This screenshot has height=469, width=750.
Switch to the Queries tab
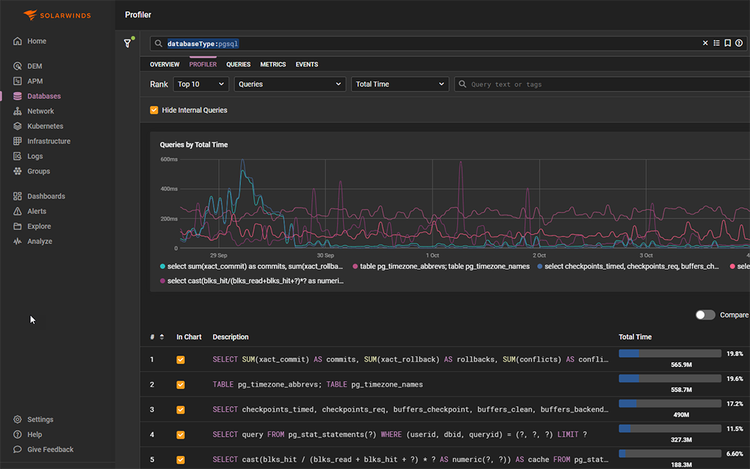click(238, 65)
